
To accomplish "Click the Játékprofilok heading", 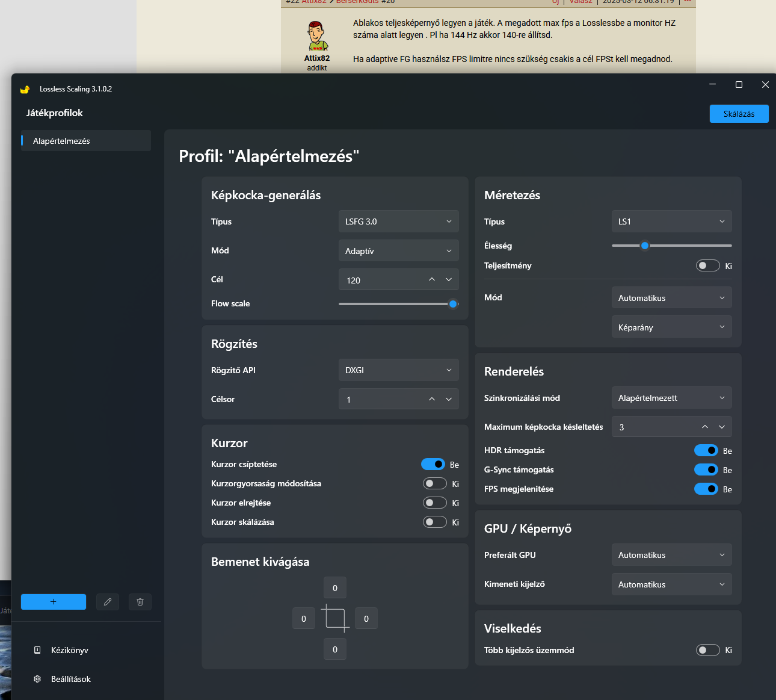I will tap(55, 113).
